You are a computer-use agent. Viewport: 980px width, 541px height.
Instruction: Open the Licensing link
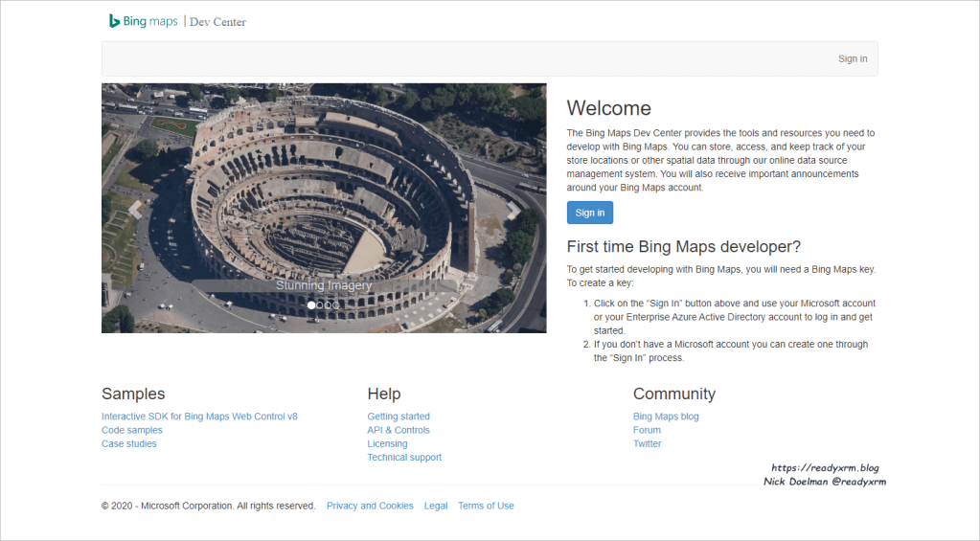(387, 443)
